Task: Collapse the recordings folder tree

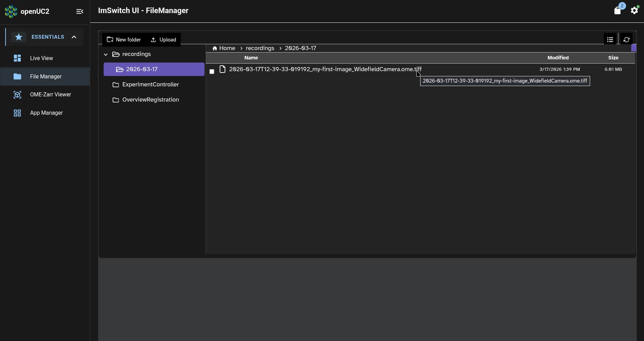Action: coord(106,54)
